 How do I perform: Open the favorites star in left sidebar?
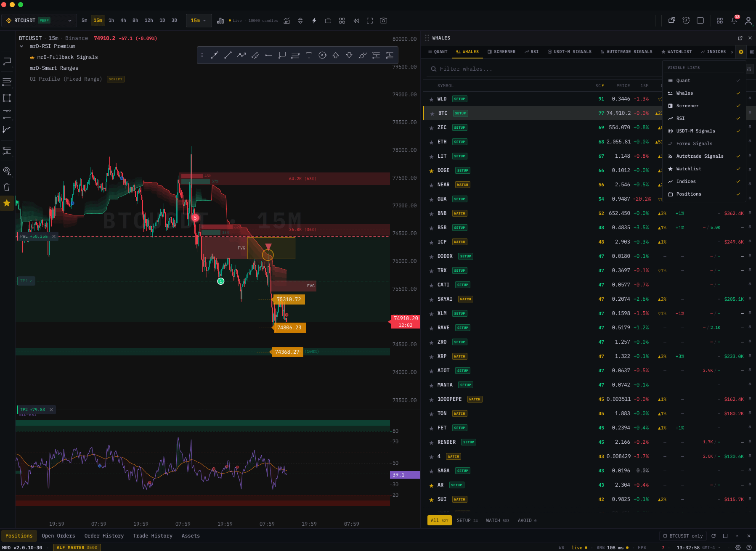(7, 203)
